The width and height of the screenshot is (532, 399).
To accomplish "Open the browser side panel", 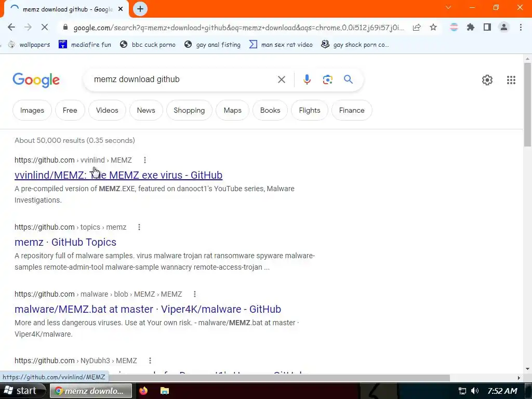I will click(487, 27).
